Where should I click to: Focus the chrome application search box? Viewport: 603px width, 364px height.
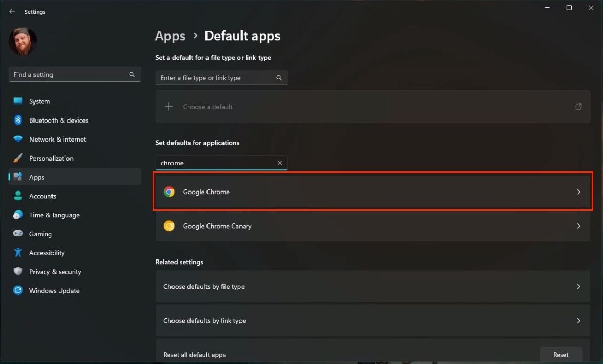click(221, 163)
